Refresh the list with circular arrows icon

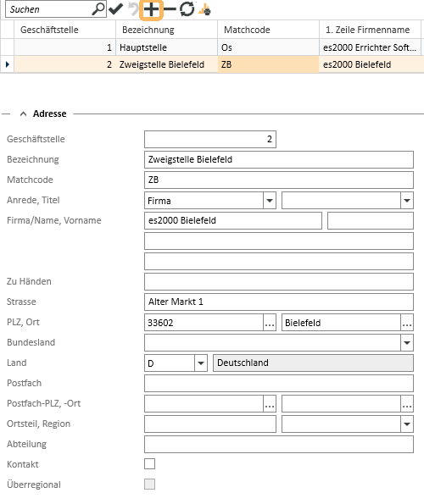click(187, 9)
